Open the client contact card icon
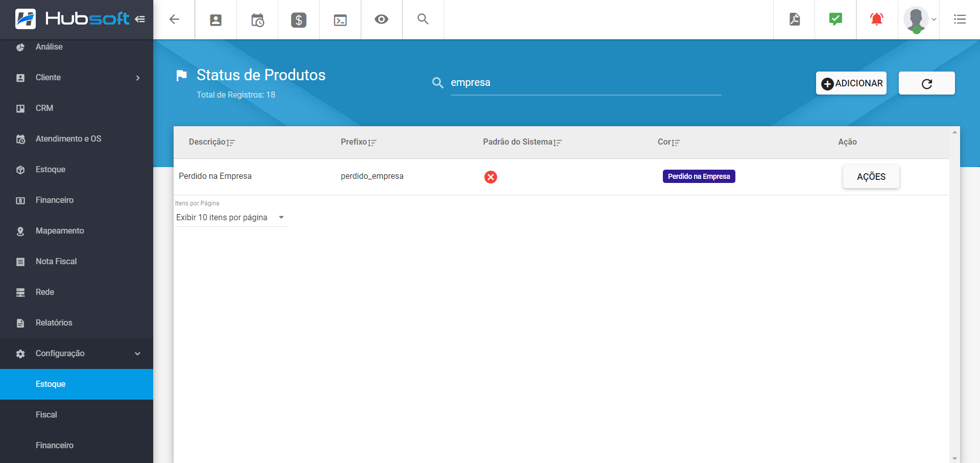 click(x=216, y=20)
